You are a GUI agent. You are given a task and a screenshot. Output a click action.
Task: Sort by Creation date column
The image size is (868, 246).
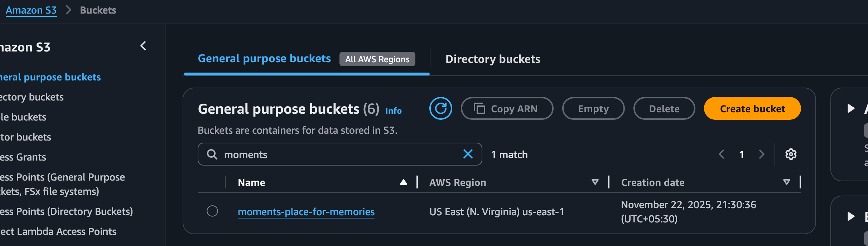pos(786,182)
